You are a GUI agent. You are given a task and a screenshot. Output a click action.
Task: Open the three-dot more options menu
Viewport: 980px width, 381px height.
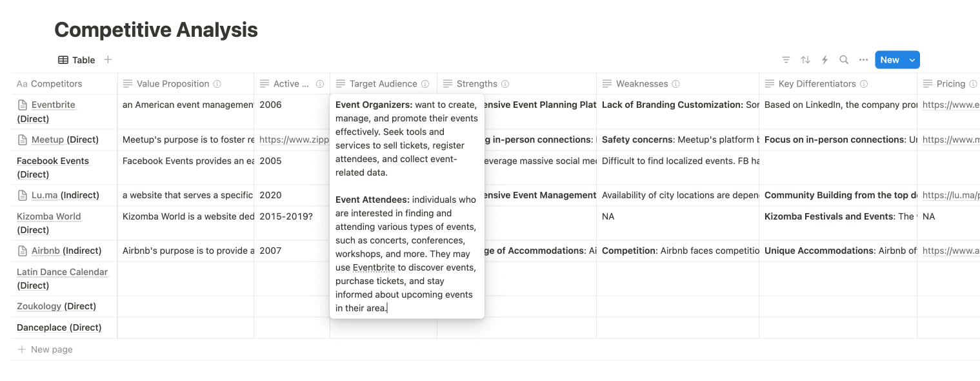[863, 60]
